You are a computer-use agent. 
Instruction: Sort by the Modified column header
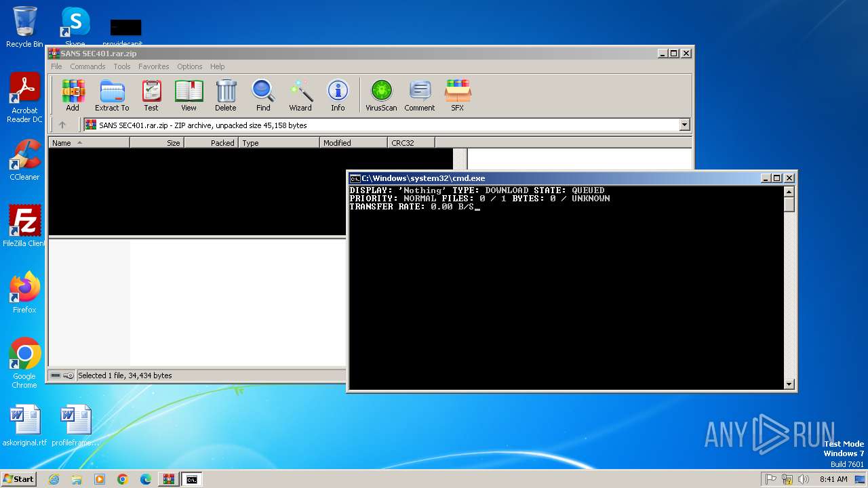353,143
